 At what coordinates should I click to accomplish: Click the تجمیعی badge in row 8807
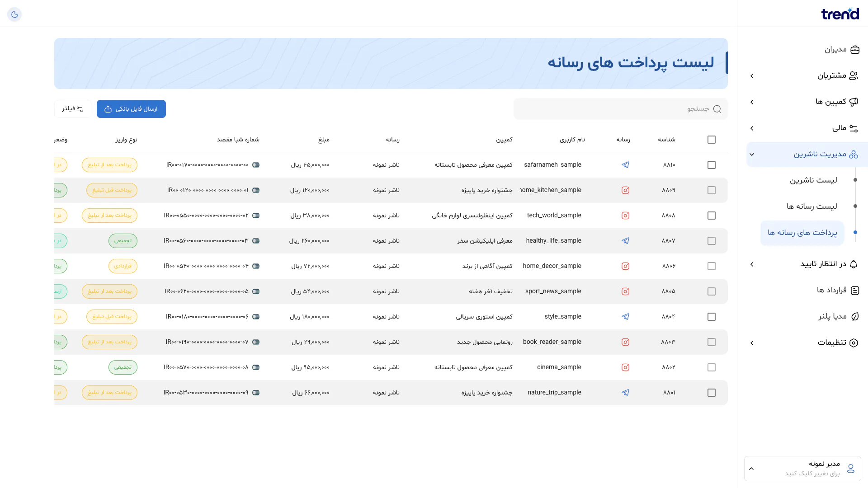tap(123, 241)
